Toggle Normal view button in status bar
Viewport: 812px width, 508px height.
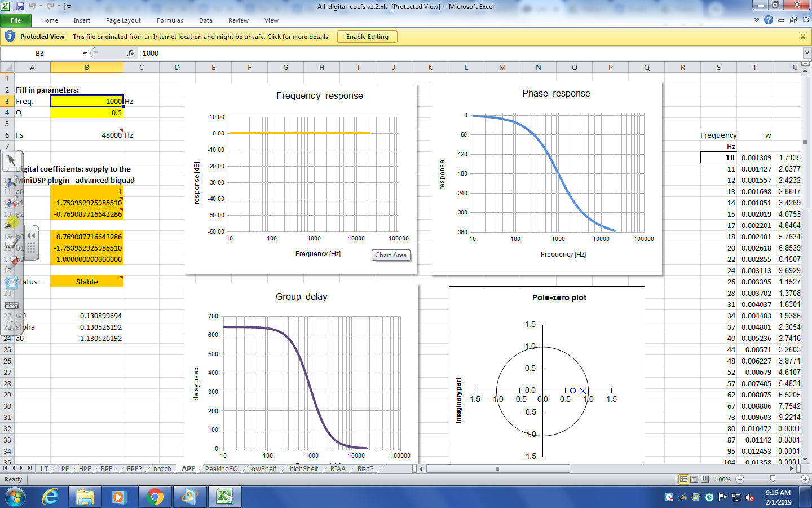pos(683,479)
